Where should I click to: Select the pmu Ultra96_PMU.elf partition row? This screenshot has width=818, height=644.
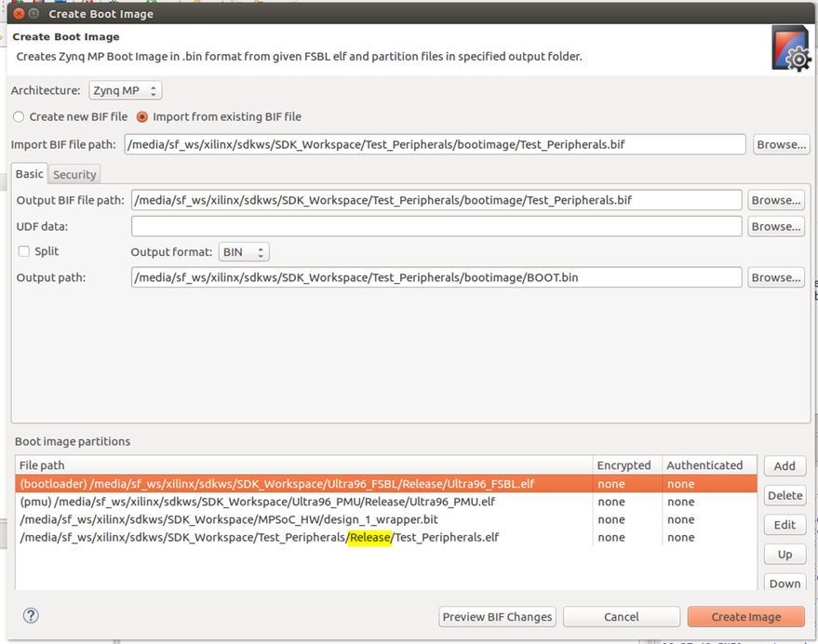coord(386,502)
